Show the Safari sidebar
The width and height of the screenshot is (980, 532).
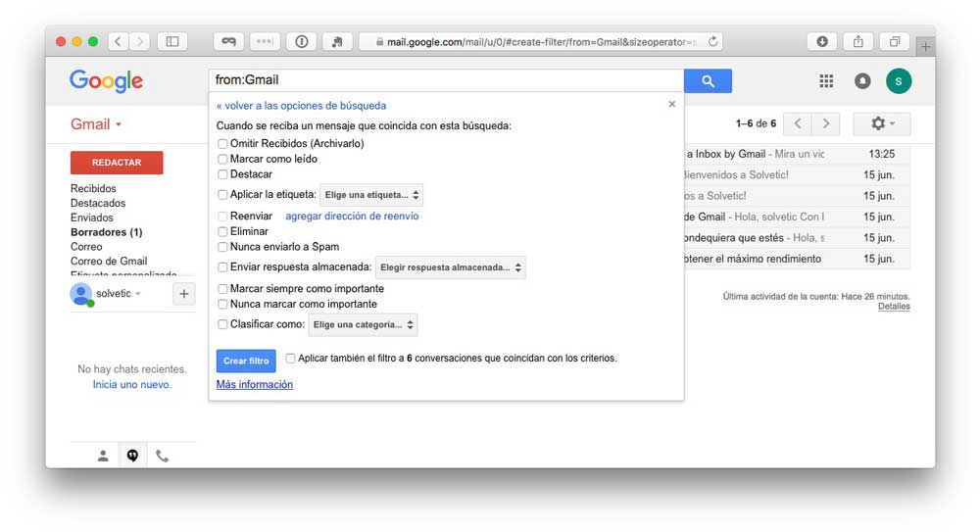click(x=171, y=41)
